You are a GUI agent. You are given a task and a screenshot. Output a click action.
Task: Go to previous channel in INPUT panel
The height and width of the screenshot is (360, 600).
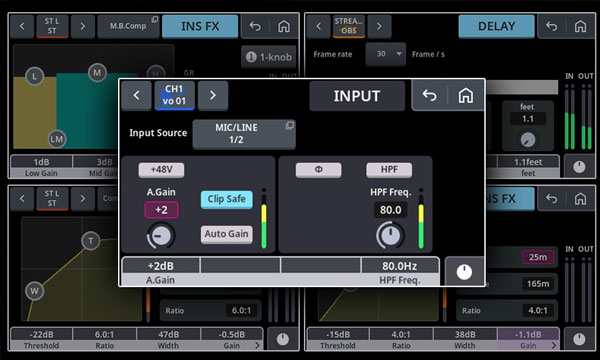tap(137, 95)
